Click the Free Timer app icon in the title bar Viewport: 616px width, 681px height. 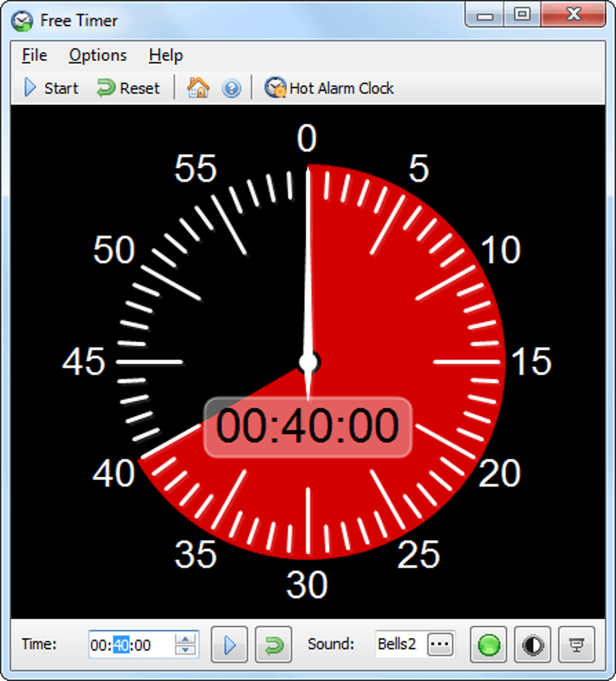pos(22,21)
